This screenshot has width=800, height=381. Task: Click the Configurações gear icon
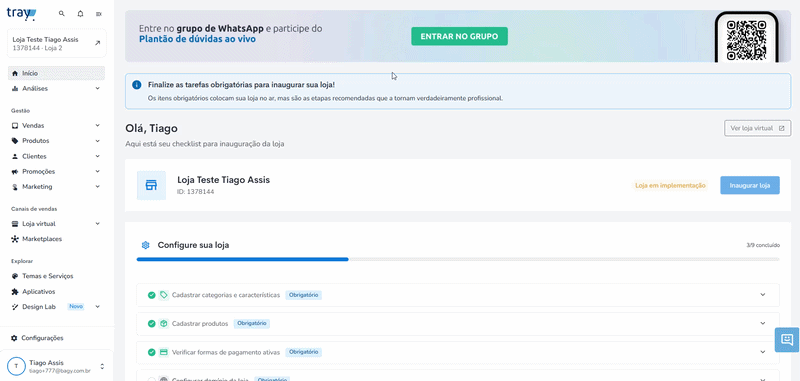(14, 338)
